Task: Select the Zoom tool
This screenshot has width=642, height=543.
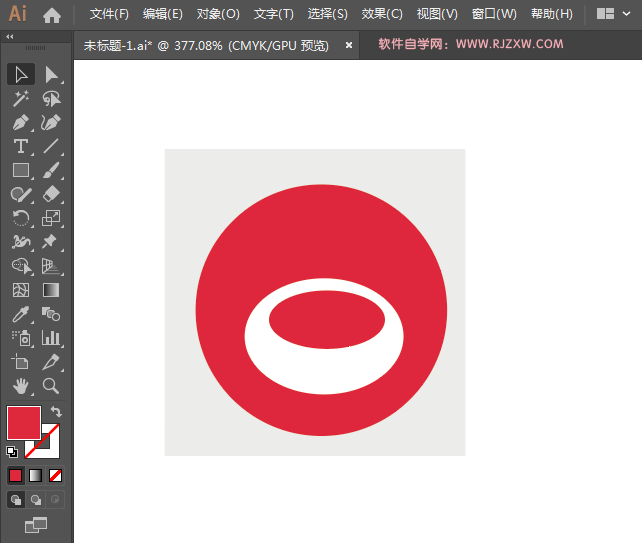Action: tap(52, 386)
